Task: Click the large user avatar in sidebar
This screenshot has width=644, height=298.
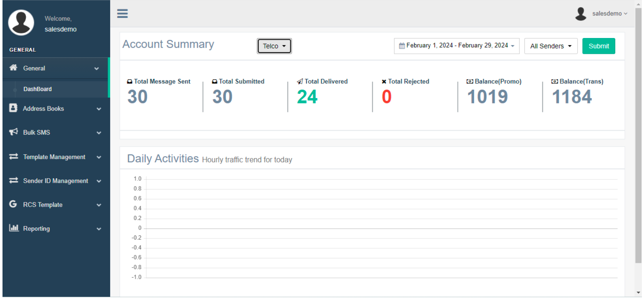Action: coord(21,23)
